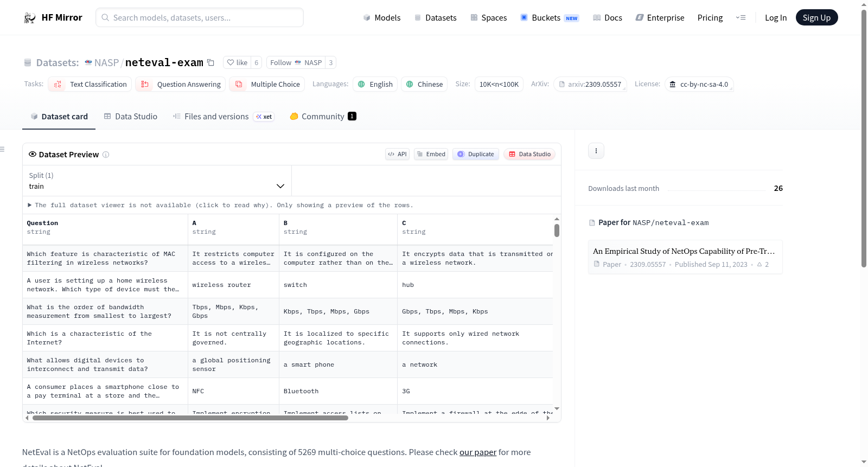Screen dimensions: 868x467
Task: Click the Community discussion count badge
Action: pos(352,116)
